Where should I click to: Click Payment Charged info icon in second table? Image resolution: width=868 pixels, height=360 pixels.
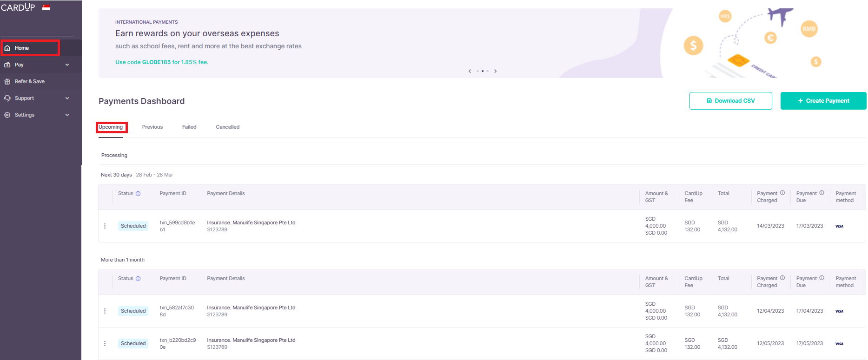782,278
